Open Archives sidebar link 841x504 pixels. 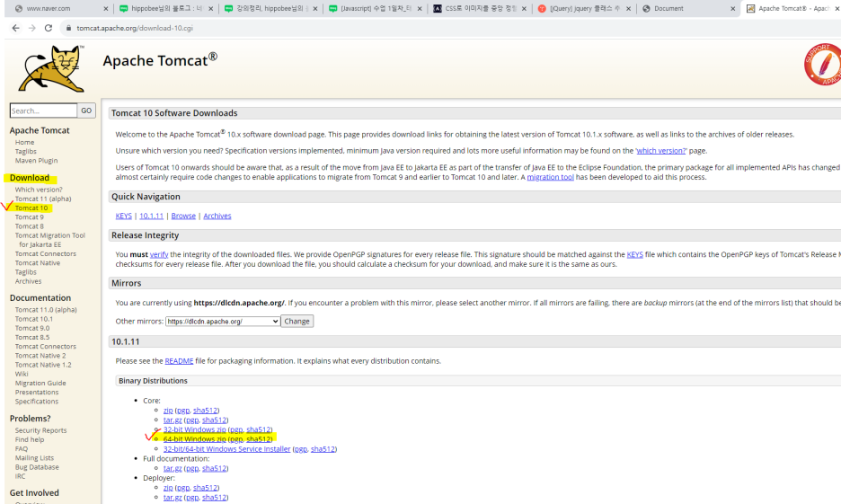tap(28, 281)
